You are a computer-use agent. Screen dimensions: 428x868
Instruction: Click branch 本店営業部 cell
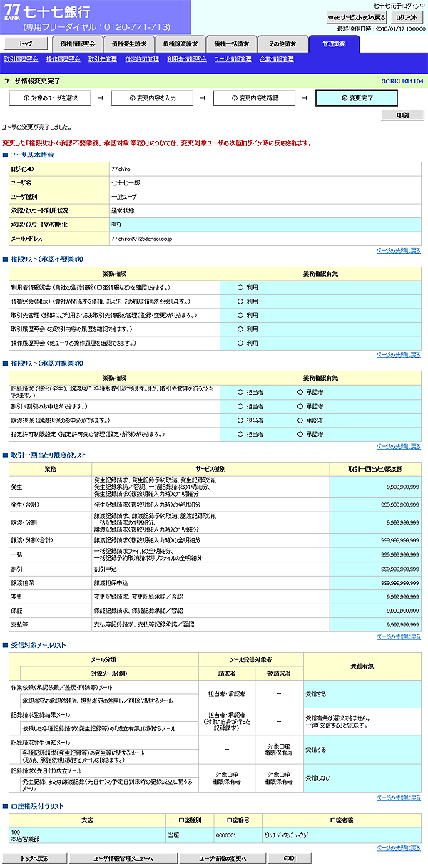[x=86, y=834]
